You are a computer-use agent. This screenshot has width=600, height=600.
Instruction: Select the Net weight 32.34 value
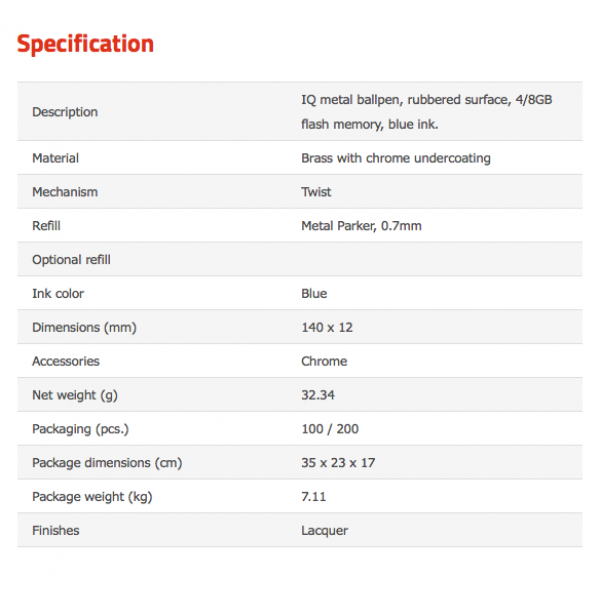pos(318,395)
